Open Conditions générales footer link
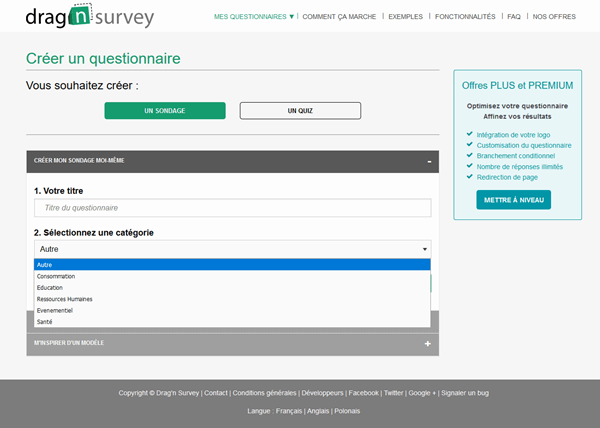Screen dimensions: 600x428 (x=264, y=393)
